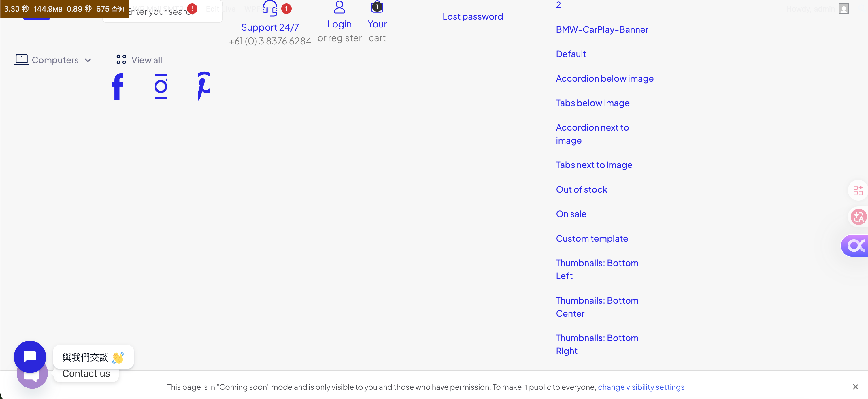Click the Support 24/7 headset icon
Viewport: 868px width, 399px height.
point(270,8)
